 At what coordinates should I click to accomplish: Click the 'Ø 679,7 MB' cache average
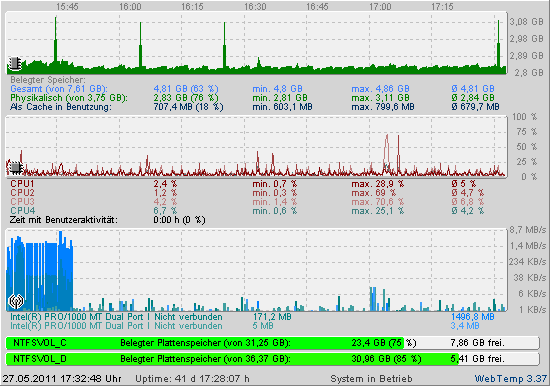pos(475,107)
